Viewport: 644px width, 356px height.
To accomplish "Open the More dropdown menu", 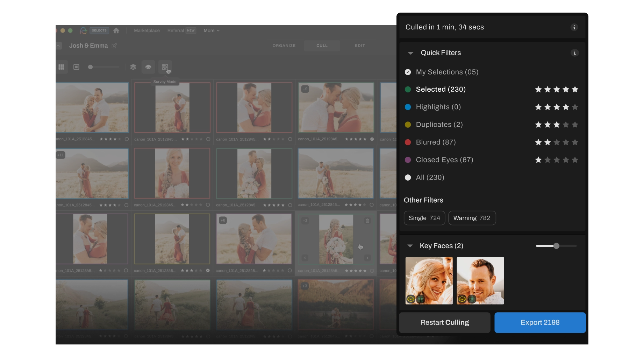I will tap(211, 30).
